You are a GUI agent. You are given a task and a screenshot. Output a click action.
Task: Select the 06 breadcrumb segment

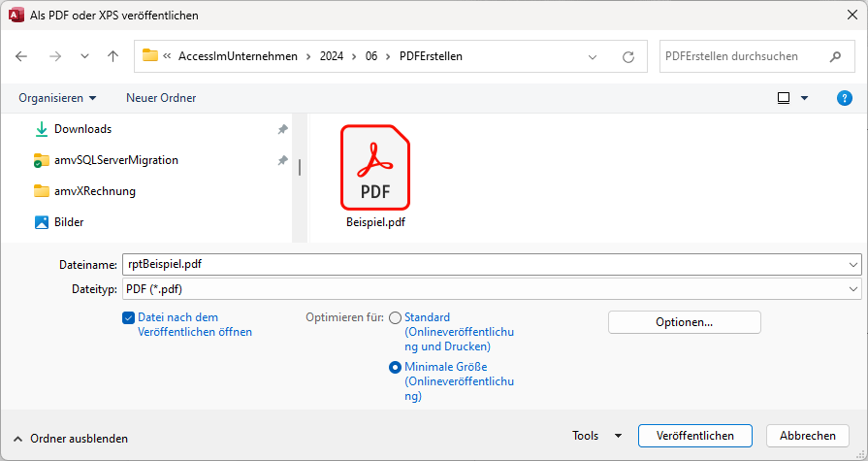pos(371,56)
